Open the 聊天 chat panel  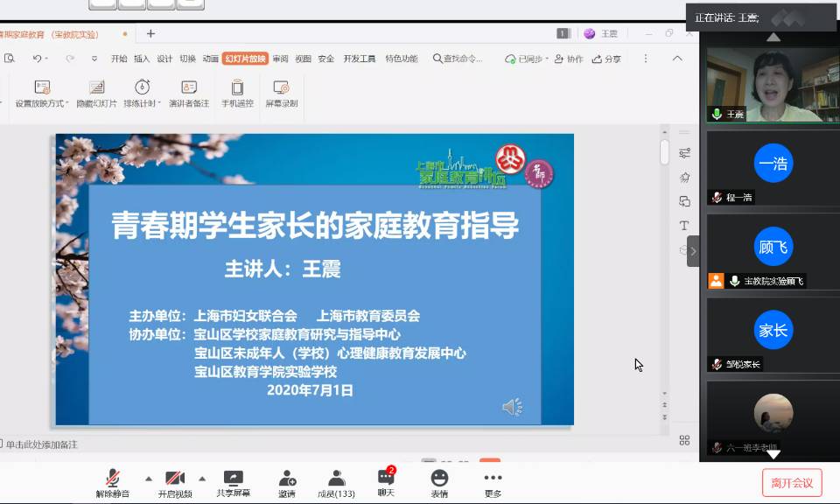pos(386,478)
